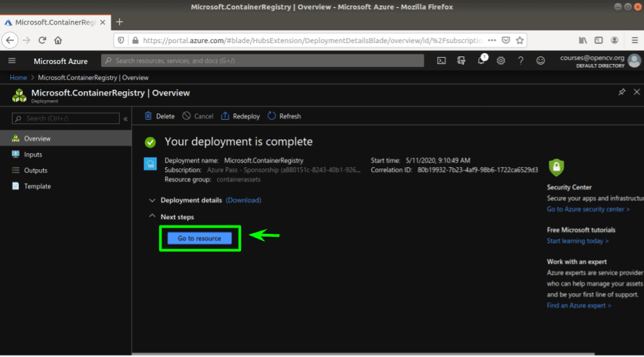Open the Directory + subscription filter icon

tap(461, 61)
